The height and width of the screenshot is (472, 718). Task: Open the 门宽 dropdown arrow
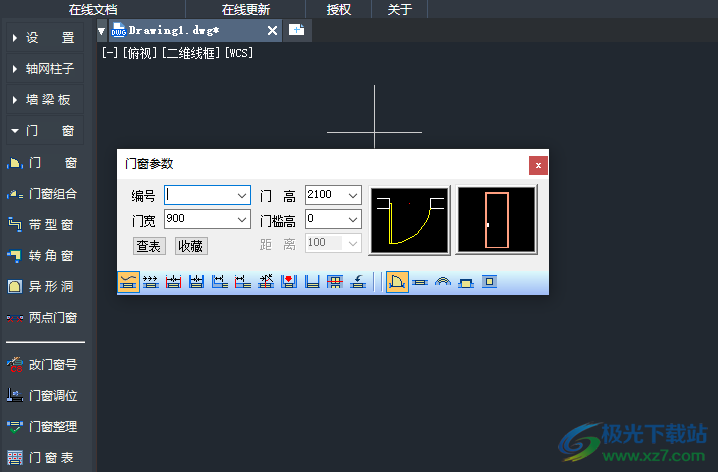tap(242, 219)
